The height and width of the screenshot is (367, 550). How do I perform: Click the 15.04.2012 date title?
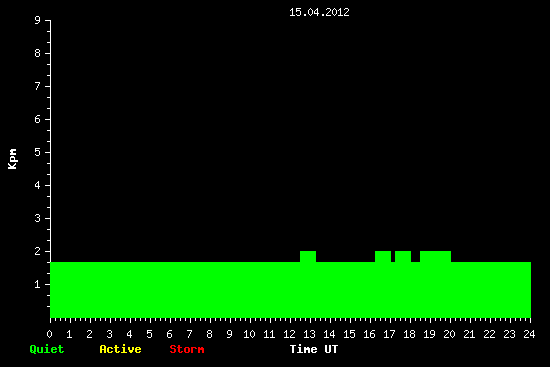[x=319, y=12]
